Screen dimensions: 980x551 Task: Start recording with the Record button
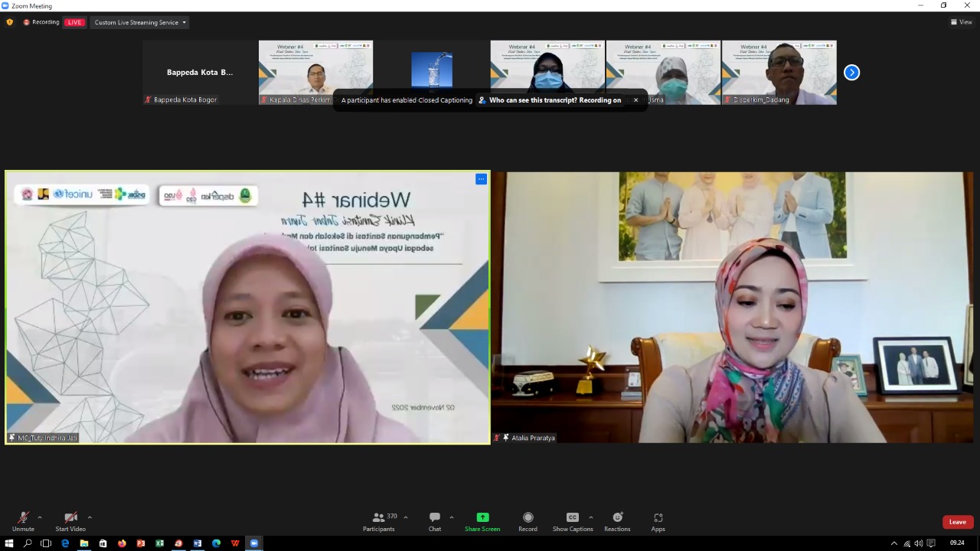(x=528, y=521)
